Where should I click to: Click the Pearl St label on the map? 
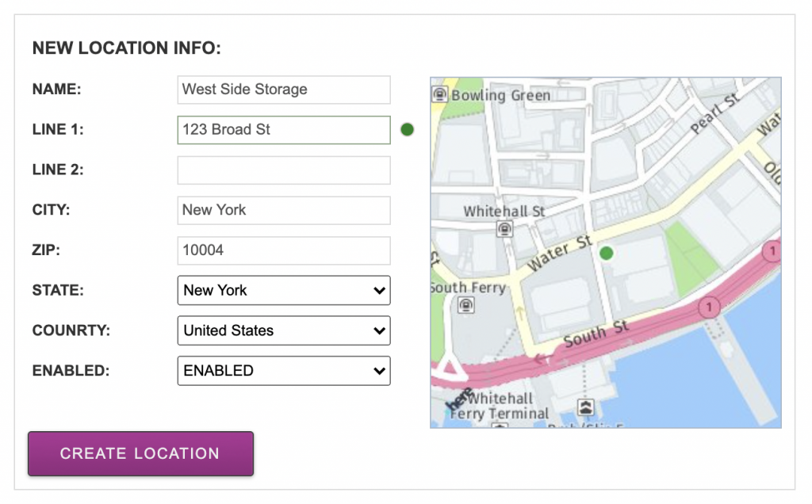point(714,113)
